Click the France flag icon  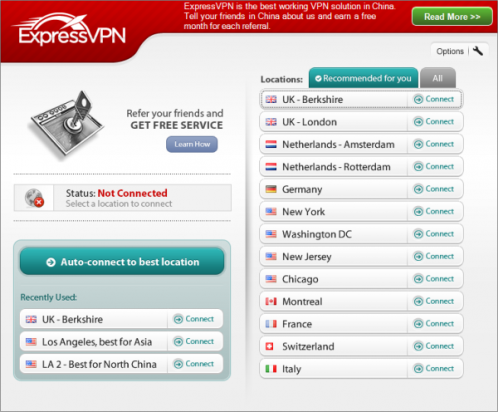pyautogui.click(x=271, y=324)
